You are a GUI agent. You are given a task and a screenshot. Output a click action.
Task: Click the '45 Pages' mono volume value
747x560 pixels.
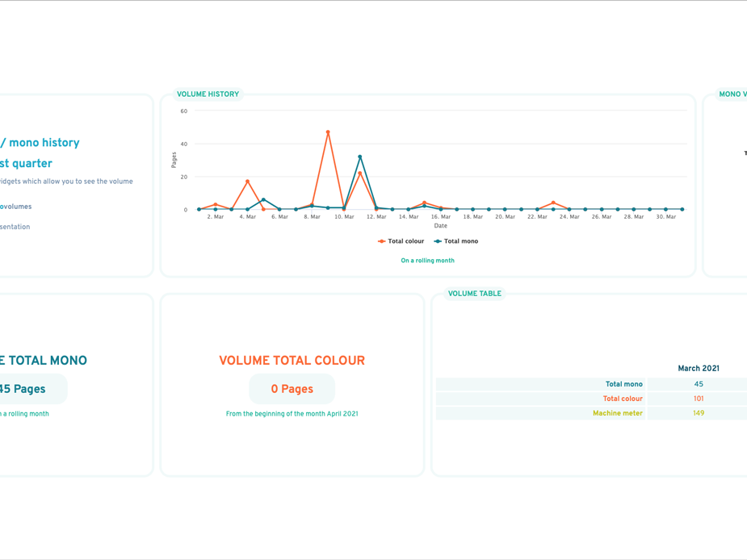(23, 389)
